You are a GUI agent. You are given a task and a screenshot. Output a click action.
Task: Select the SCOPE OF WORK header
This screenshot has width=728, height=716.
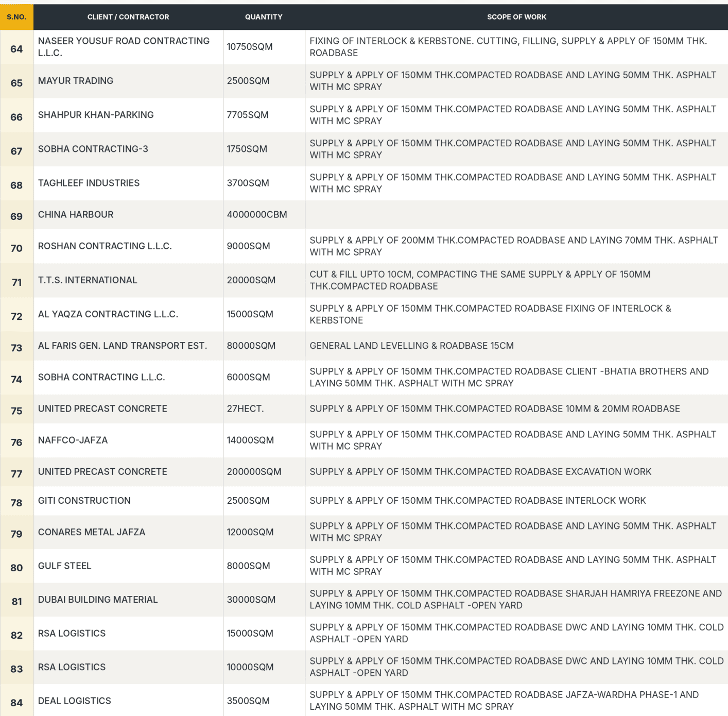click(516, 17)
